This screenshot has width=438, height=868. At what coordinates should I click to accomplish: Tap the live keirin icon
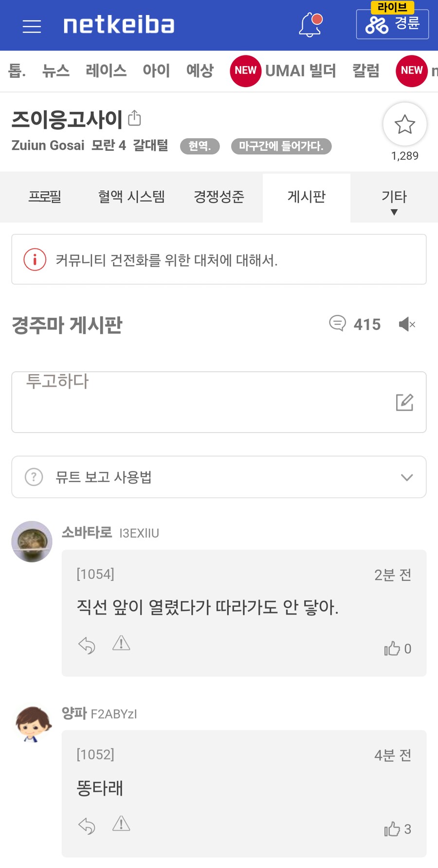point(392,24)
